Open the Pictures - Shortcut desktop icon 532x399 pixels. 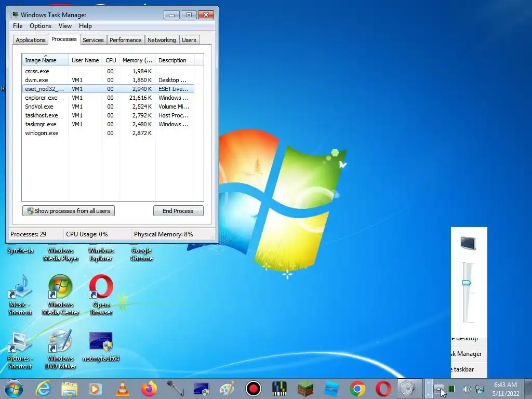click(x=20, y=350)
